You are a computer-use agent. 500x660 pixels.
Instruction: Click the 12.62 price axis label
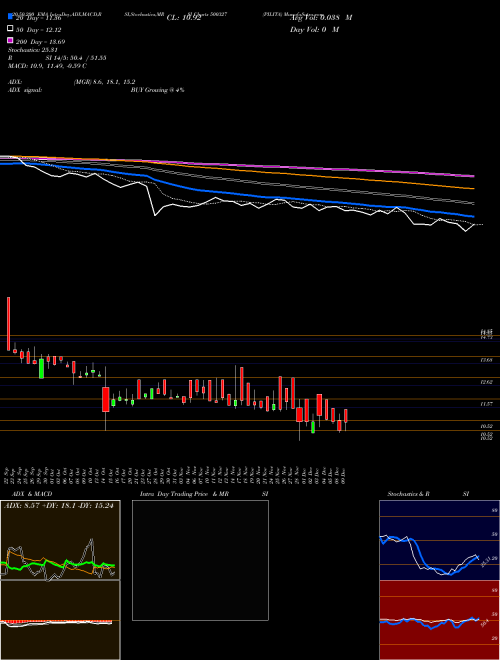tap(487, 382)
